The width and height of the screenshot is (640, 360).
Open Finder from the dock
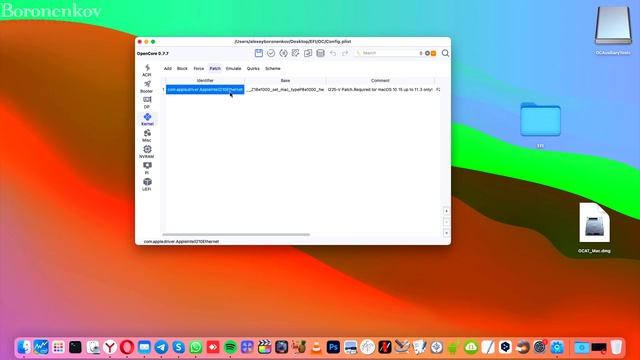24,347
